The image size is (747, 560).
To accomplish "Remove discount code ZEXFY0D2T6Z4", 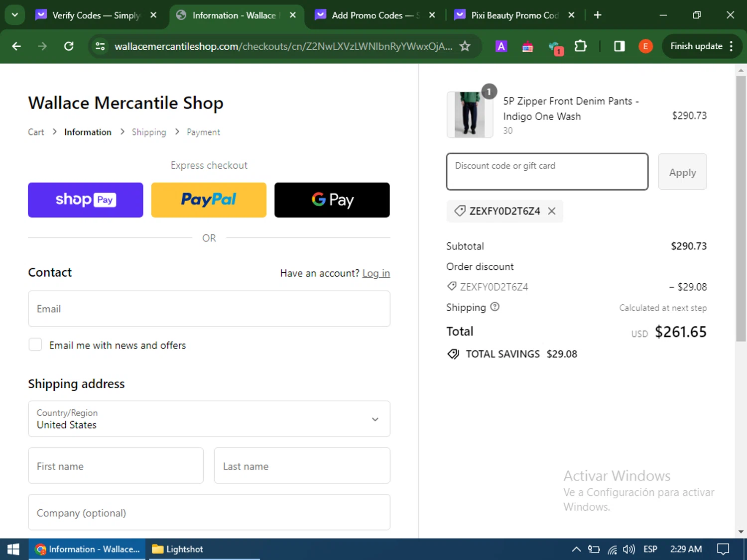I will click(552, 211).
